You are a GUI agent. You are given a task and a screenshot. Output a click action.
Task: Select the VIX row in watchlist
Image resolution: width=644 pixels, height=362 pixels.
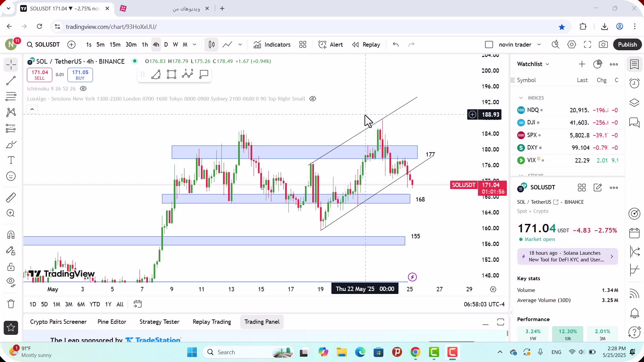[x=568, y=160]
